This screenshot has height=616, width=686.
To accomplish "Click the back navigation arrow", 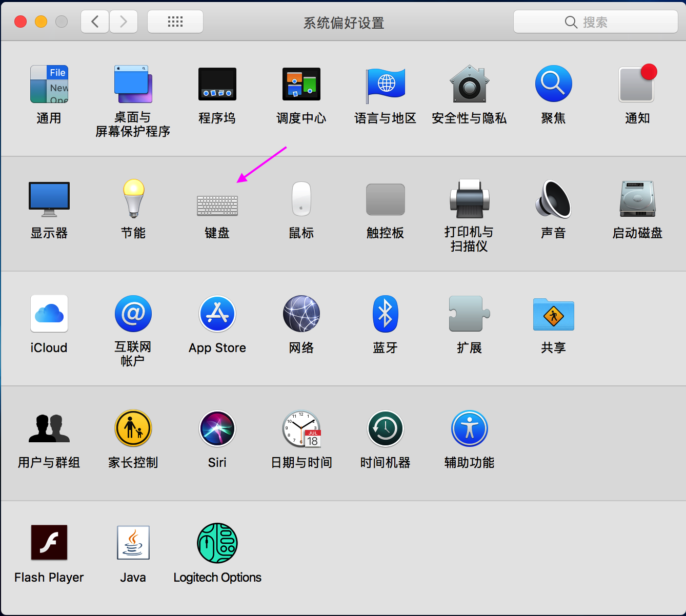I will tap(94, 22).
